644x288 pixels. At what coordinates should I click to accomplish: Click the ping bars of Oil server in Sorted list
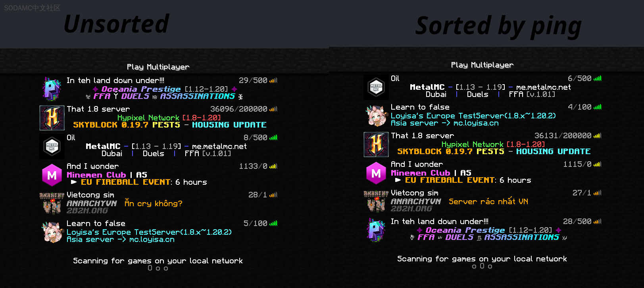(598, 78)
